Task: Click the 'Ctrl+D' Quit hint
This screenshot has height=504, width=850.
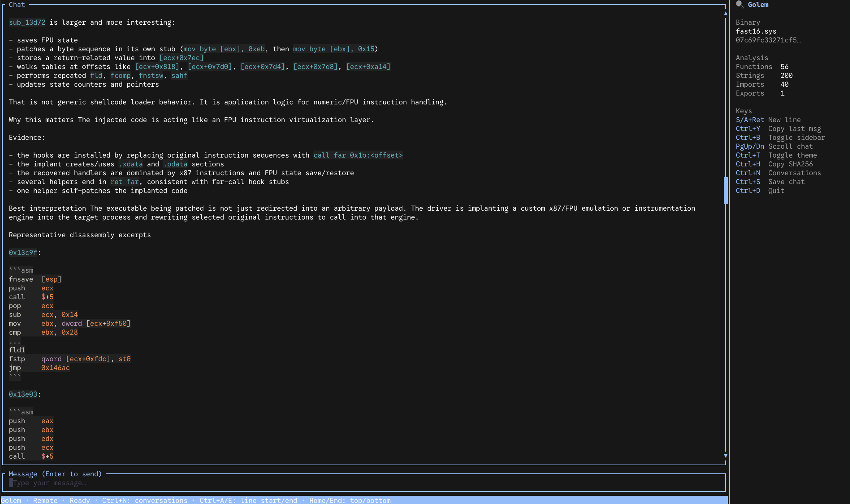Action: 760,191
